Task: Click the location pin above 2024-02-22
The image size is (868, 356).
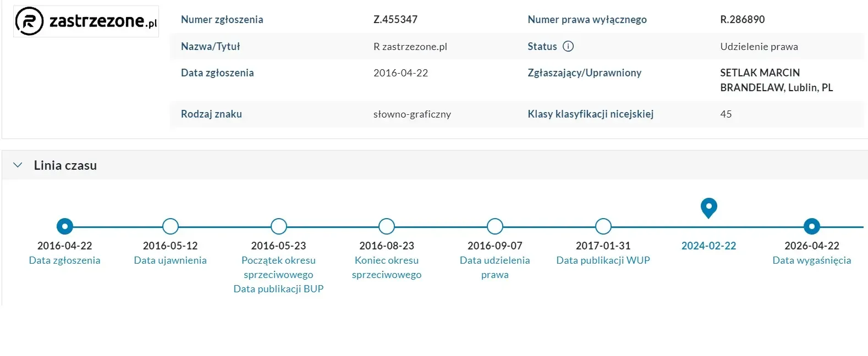Action: click(x=708, y=208)
